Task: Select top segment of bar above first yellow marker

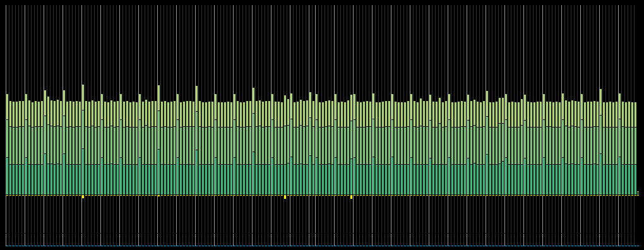Action: [83, 97]
